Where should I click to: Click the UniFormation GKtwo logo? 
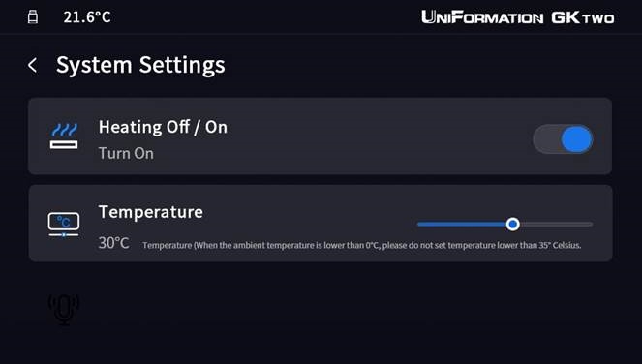517,17
